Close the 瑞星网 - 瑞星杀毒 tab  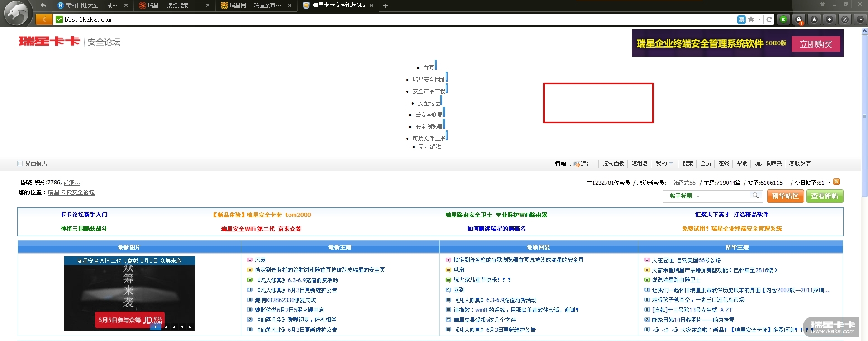289,5
